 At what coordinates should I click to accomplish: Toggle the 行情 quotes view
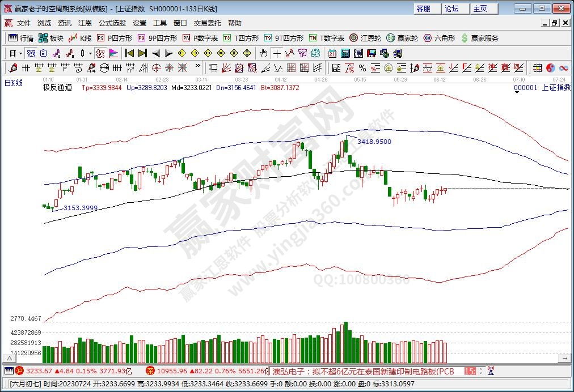[22, 38]
